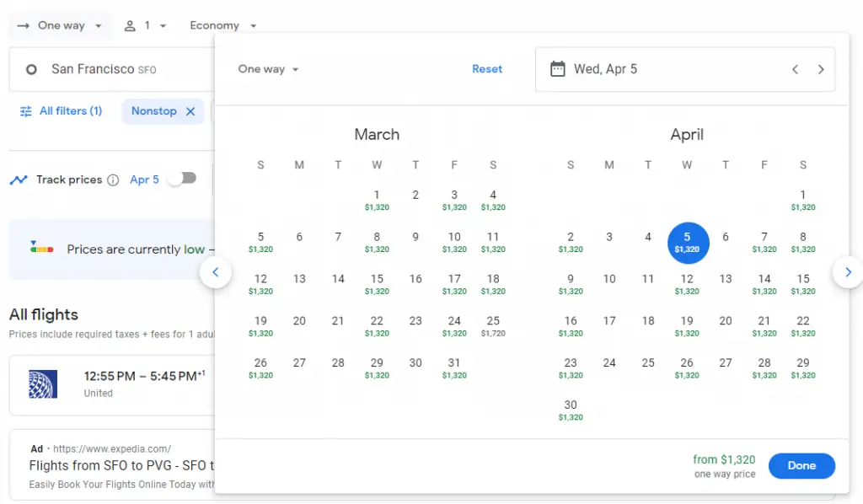Advance to next day using right chevron
This screenshot has width=863, height=504.
(821, 69)
